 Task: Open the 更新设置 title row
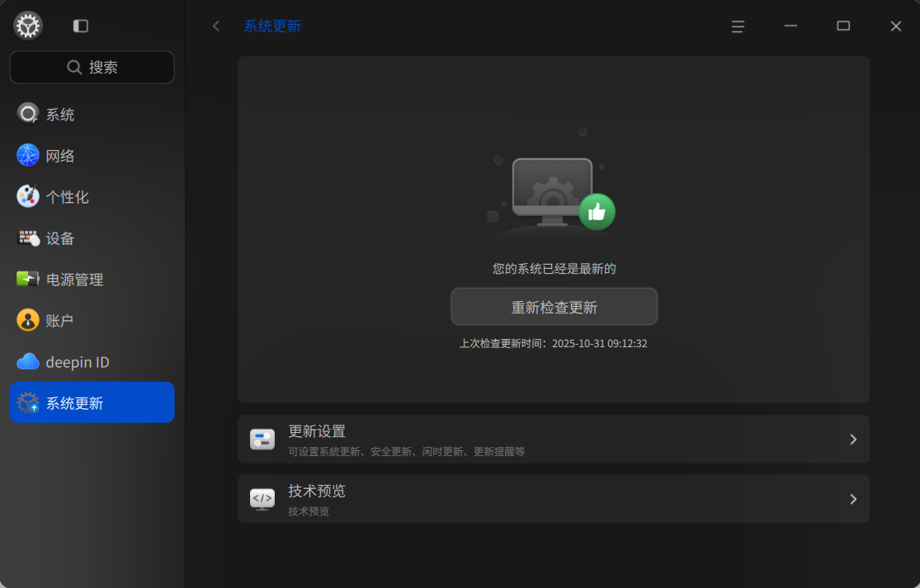click(x=317, y=431)
